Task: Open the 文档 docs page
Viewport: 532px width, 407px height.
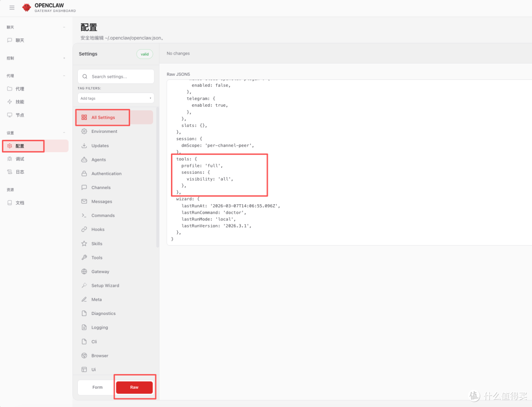Action: point(35,203)
